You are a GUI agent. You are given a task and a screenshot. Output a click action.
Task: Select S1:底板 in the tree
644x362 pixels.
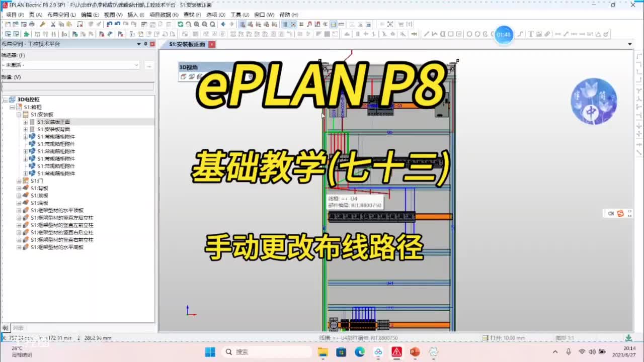click(39, 203)
